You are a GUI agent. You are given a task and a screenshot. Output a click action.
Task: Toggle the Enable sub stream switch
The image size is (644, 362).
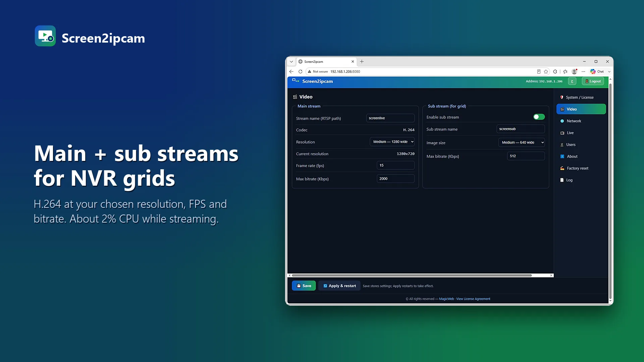coord(539,117)
